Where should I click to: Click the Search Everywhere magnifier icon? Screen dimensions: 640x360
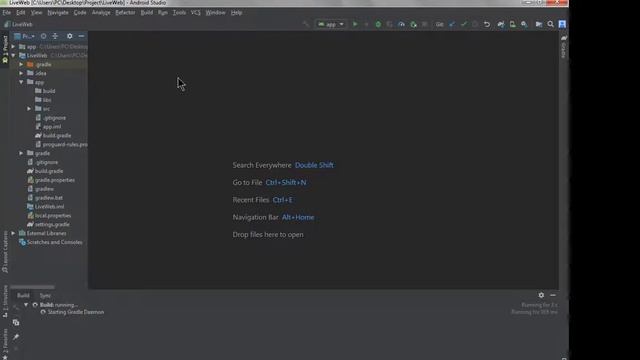[551, 24]
